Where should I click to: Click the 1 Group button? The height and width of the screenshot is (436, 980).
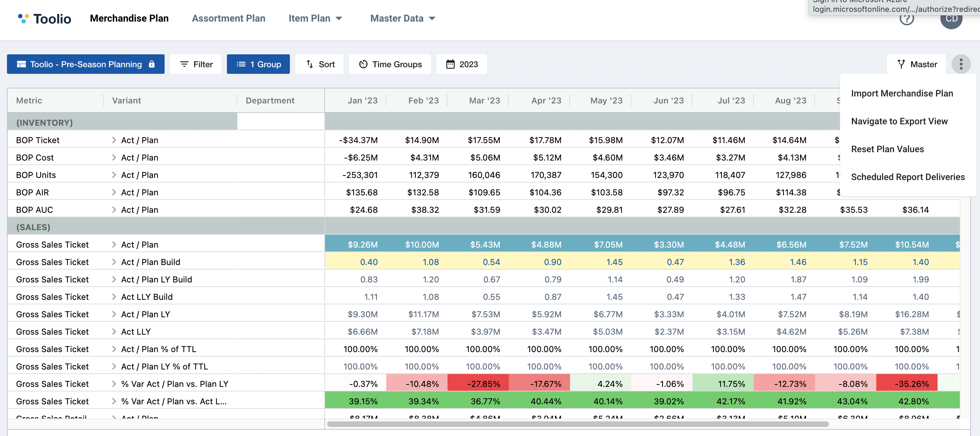pos(258,64)
